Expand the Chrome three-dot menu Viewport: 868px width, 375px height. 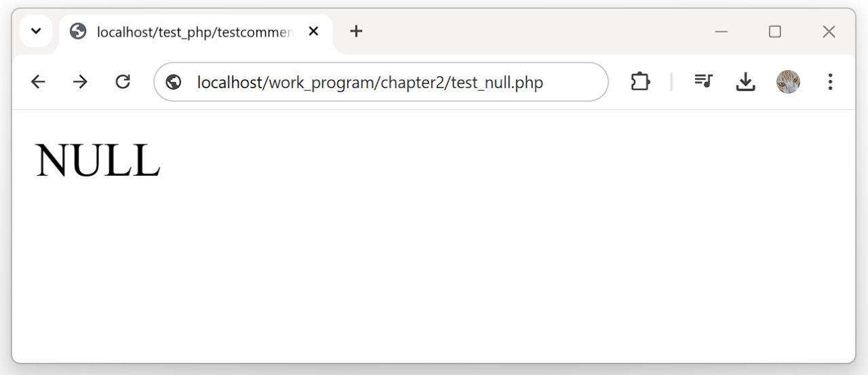830,82
